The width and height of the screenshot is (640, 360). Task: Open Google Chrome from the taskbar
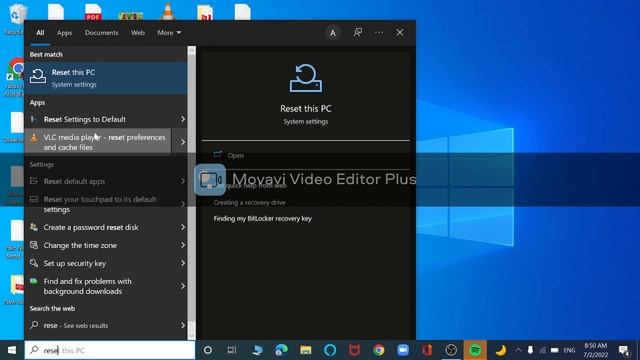coord(379,350)
